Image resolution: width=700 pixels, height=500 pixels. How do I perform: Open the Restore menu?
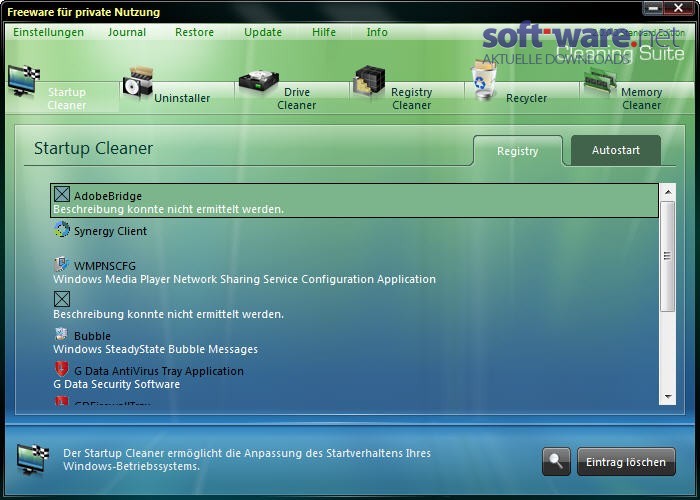pyautogui.click(x=194, y=32)
